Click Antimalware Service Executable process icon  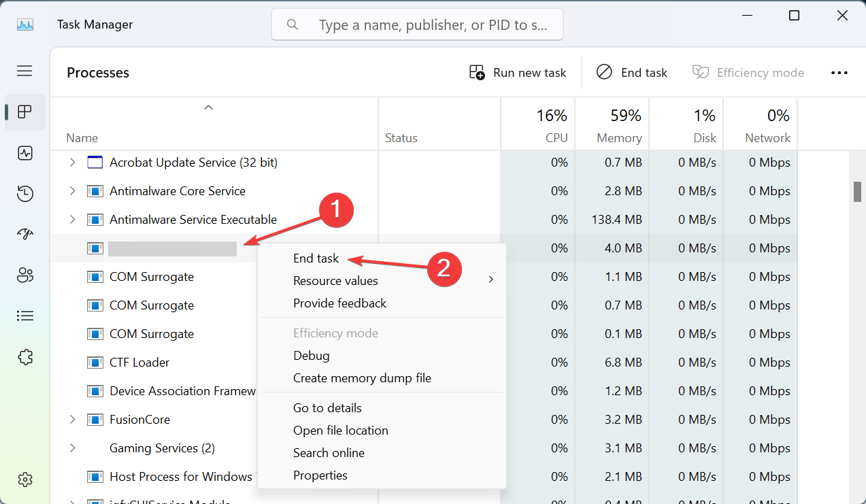click(95, 220)
